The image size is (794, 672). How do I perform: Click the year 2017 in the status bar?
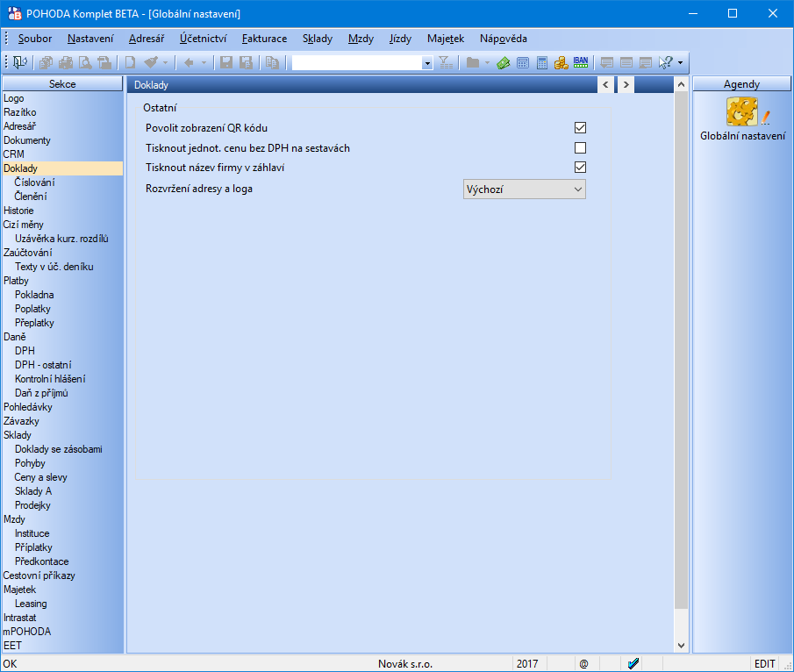pos(527,664)
